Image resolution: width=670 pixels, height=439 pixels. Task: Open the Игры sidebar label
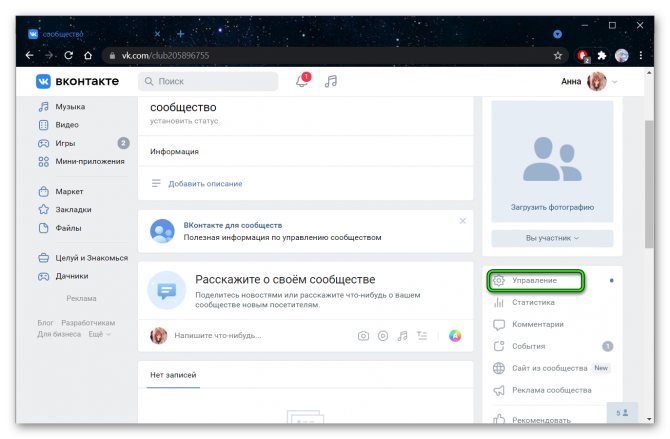[65, 143]
